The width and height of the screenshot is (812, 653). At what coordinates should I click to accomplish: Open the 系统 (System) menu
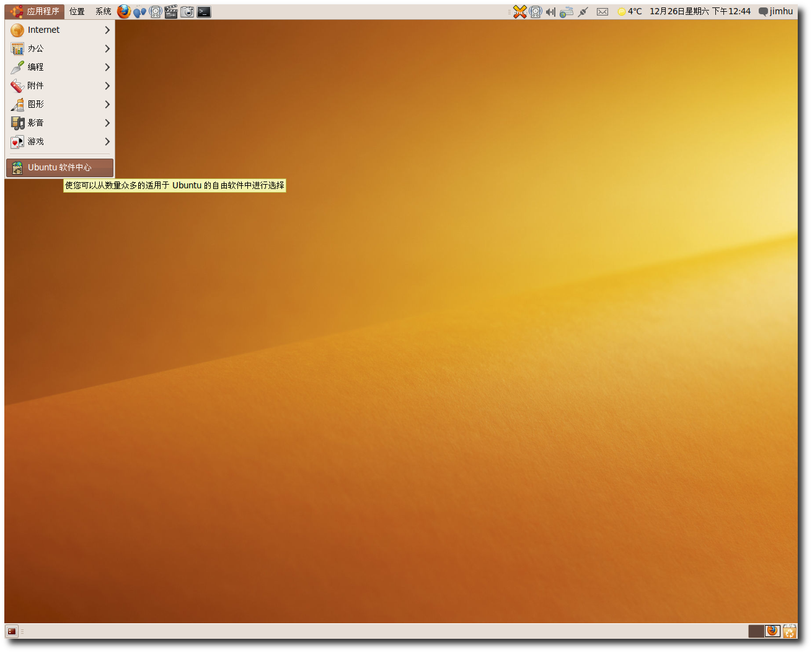(103, 11)
